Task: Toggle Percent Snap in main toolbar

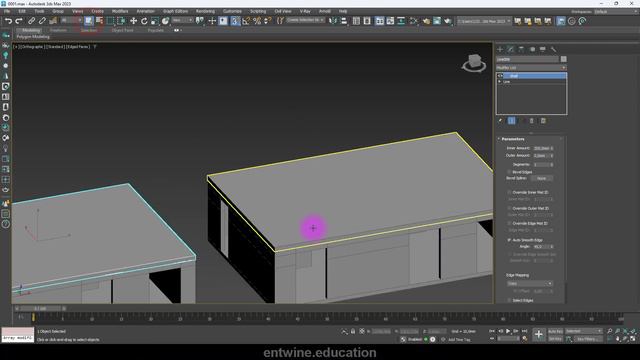Action: click(257, 21)
